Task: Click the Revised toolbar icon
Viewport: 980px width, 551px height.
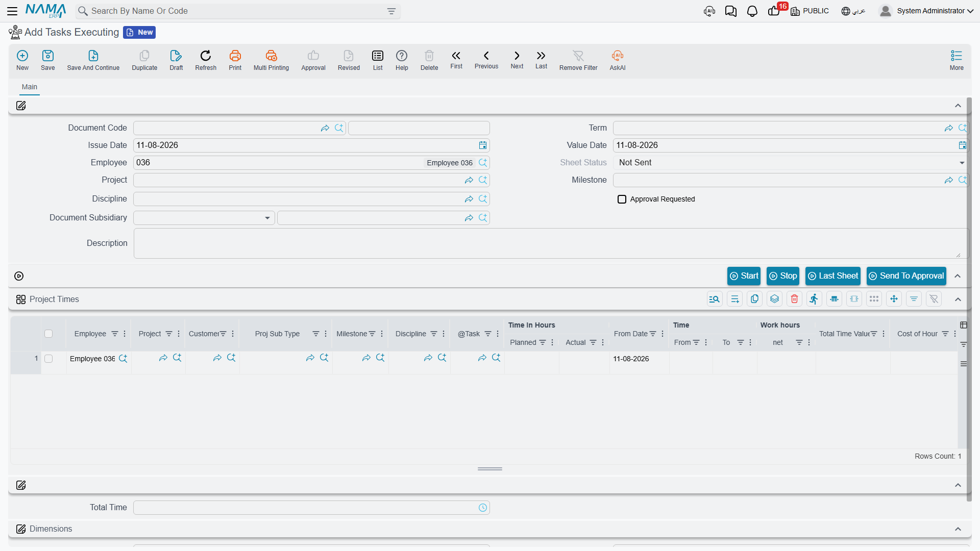Action: (x=349, y=56)
